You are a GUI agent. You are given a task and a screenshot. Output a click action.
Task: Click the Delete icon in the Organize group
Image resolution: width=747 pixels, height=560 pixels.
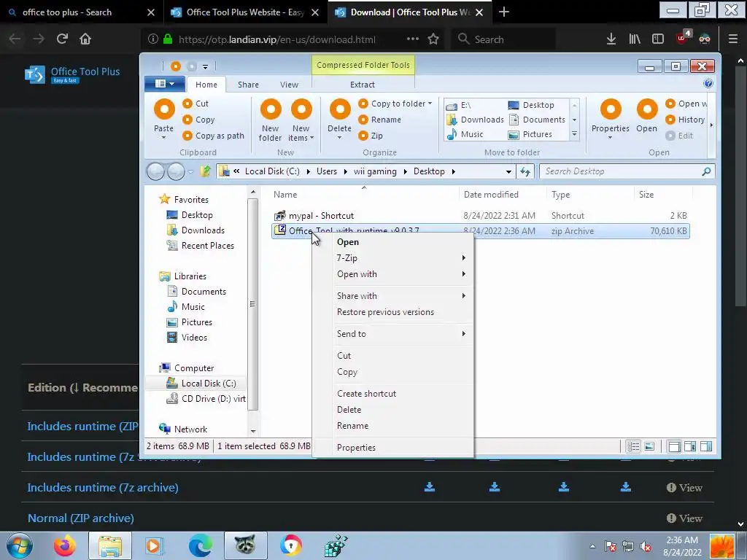pyautogui.click(x=340, y=109)
